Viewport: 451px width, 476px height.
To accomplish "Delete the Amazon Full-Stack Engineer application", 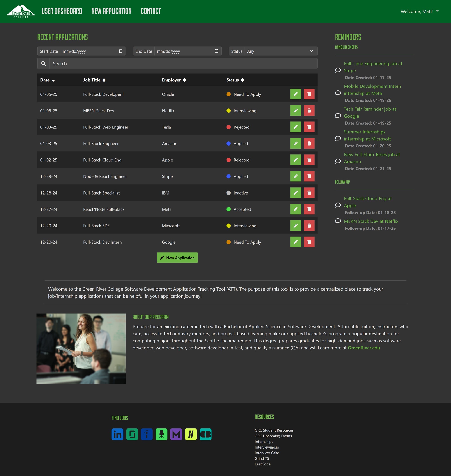I will click(x=309, y=143).
